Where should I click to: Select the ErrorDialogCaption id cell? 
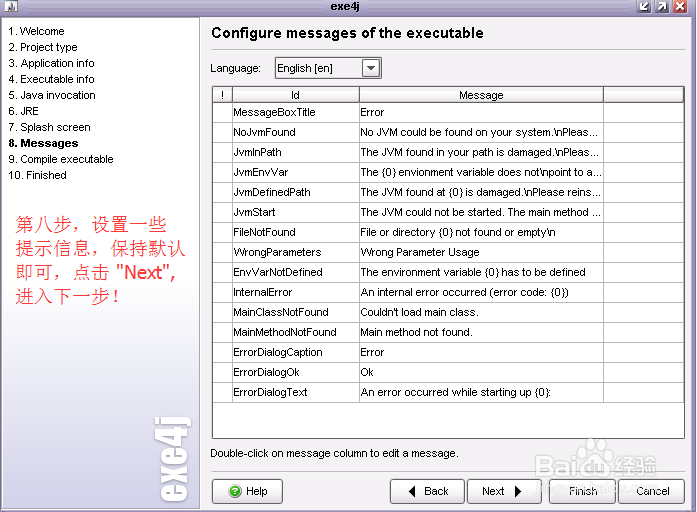pos(296,352)
